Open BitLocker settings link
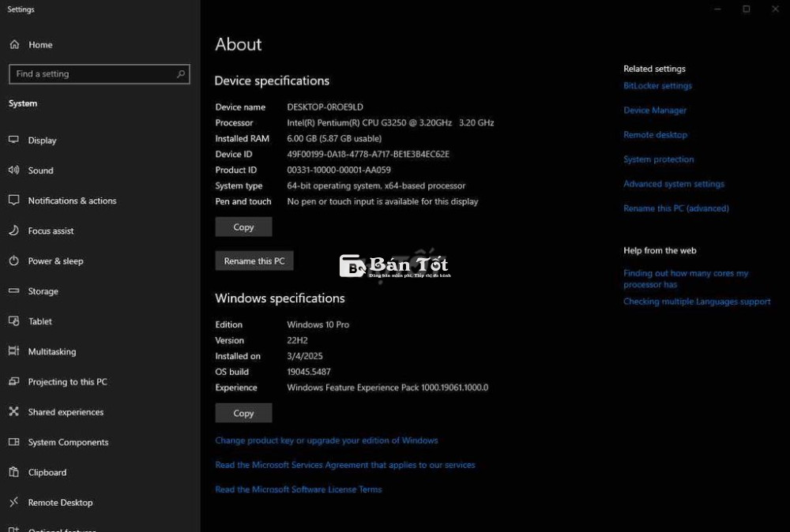Screen dimensions: 790x532 pyautogui.click(x=657, y=85)
